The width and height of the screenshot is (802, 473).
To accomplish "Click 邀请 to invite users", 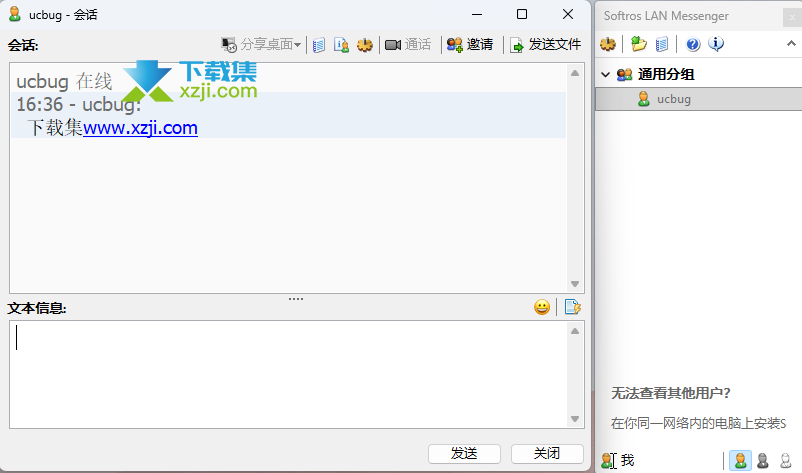I will click(470, 45).
